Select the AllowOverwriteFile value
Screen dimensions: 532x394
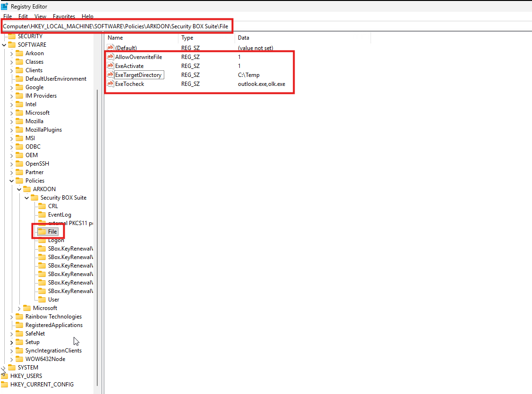point(138,57)
